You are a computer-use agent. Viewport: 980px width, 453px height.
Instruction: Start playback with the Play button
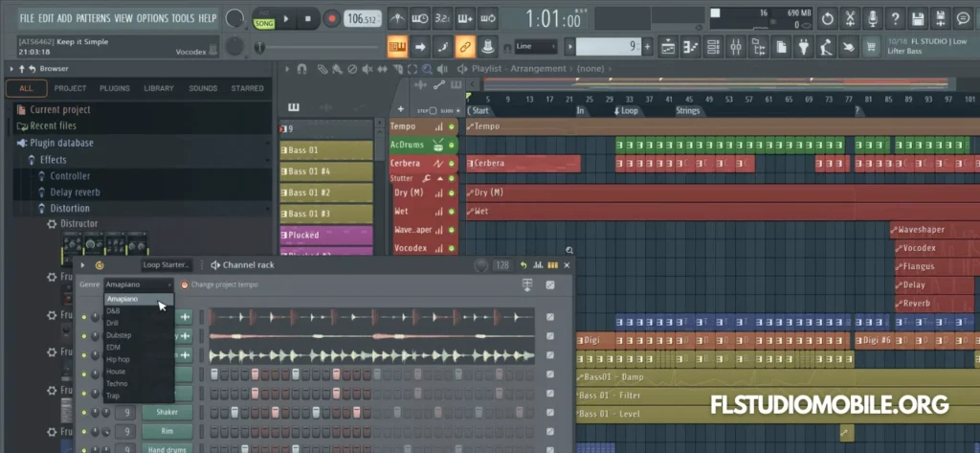(285, 19)
